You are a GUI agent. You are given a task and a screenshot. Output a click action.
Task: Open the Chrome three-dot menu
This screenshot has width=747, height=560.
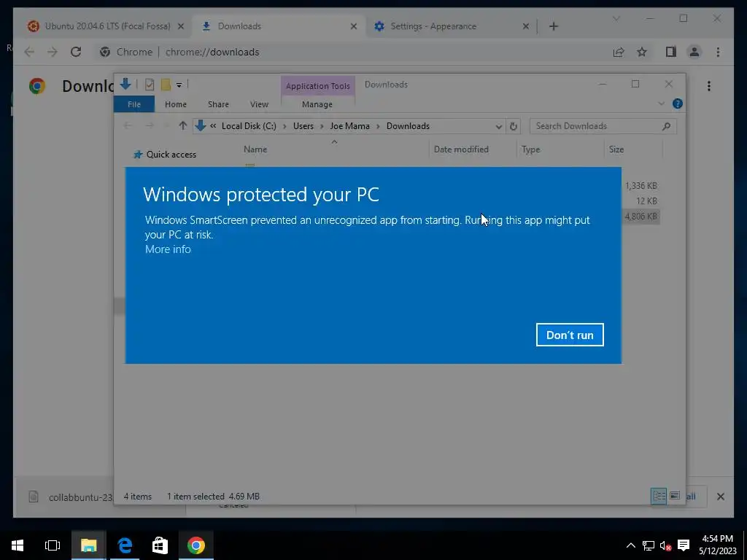718,52
